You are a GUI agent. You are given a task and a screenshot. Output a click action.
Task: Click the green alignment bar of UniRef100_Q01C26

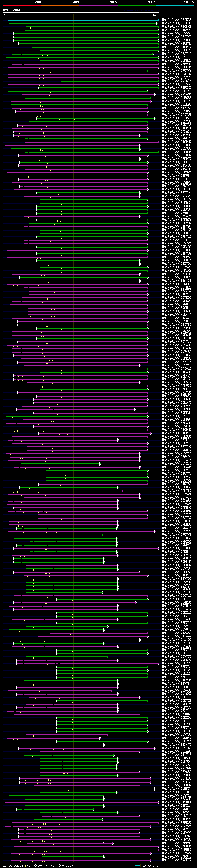coord(110,81)
